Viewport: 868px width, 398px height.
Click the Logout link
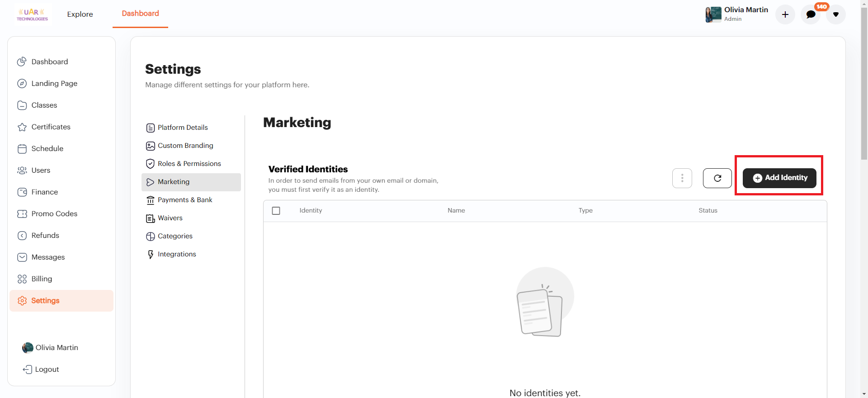(x=47, y=369)
